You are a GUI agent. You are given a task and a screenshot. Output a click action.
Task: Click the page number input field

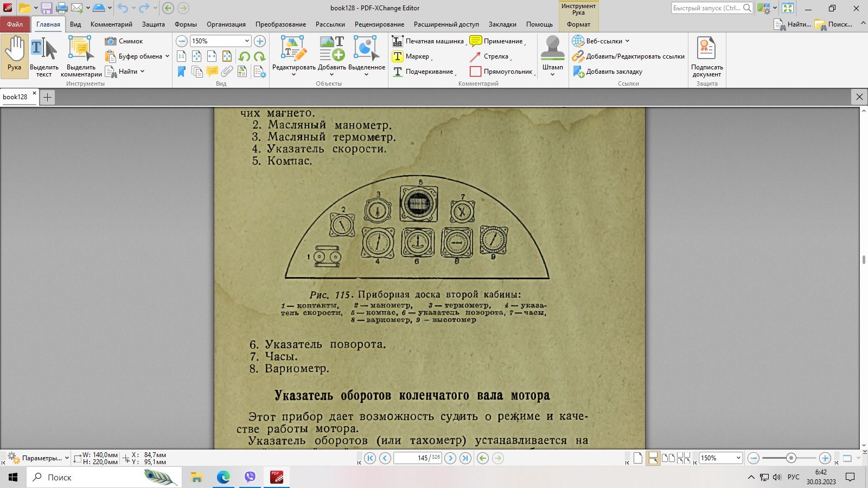click(417, 458)
